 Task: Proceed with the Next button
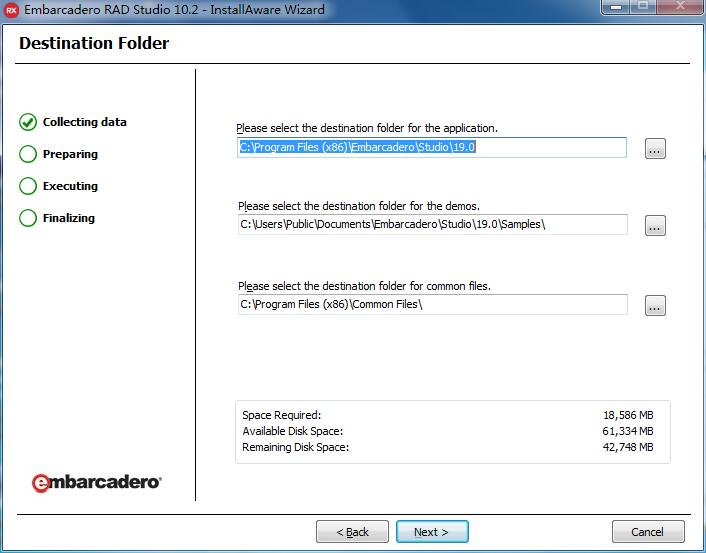[x=432, y=532]
